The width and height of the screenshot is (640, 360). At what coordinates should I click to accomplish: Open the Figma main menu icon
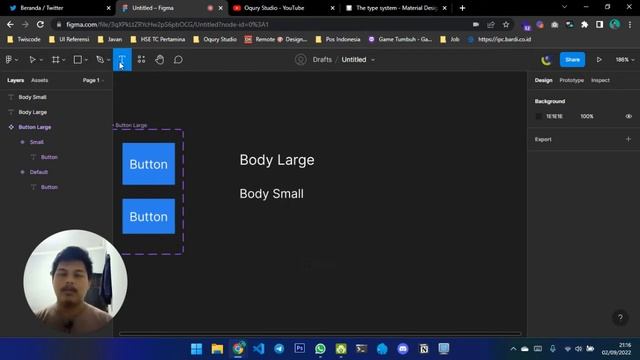pyautogui.click(x=9, y=60)
